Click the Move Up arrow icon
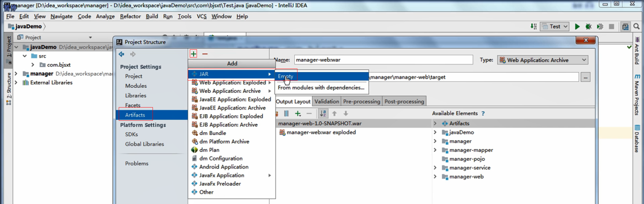 point(334,114)
